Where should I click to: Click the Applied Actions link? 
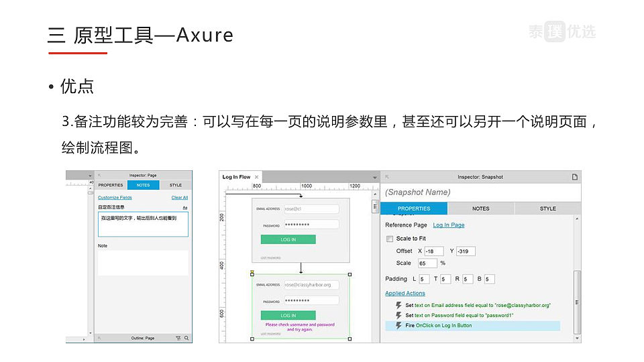point(405,293)
